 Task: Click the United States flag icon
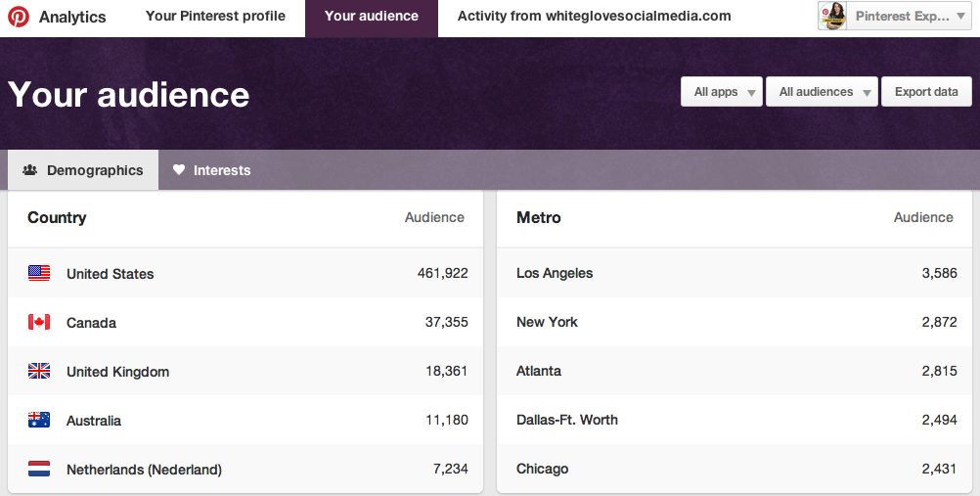click(x=39, y=273)
